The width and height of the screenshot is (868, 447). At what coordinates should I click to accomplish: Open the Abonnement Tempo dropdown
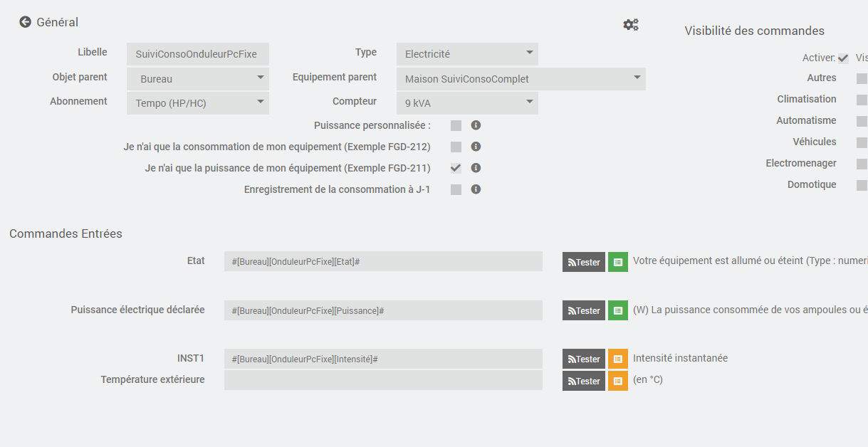click(198, 103)
